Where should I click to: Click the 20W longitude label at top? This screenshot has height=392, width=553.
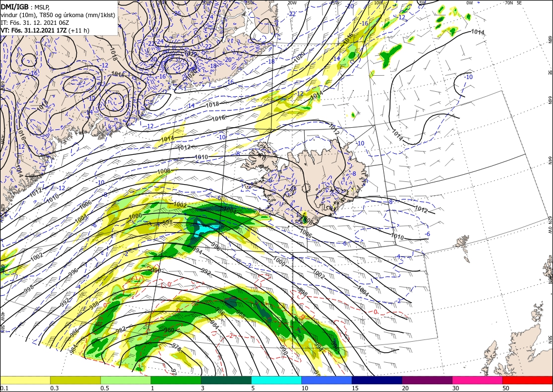(x=292, y=2)
